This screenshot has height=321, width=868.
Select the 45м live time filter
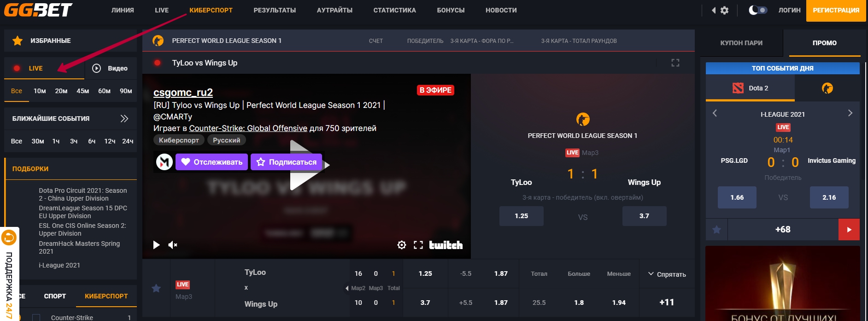pyautogui.click(x=83, y=91)
